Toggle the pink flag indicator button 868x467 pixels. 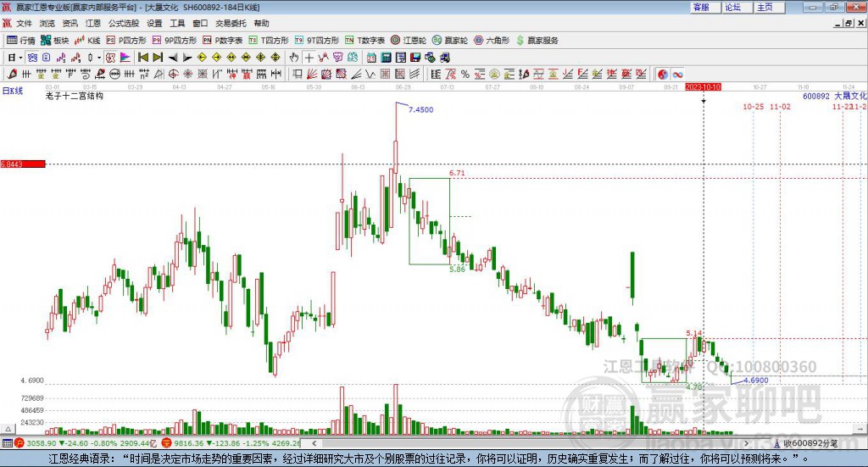pyautogui.click(x=125, y=58)
